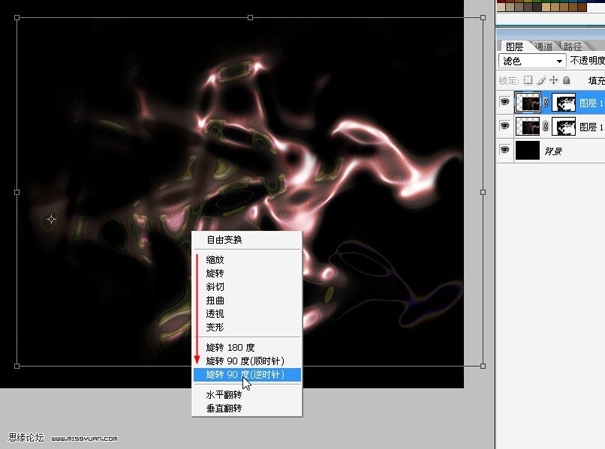
Task: Click the highlighted 旋转 90 度(逆时针) entry
Action: click(x=247, y=375)
